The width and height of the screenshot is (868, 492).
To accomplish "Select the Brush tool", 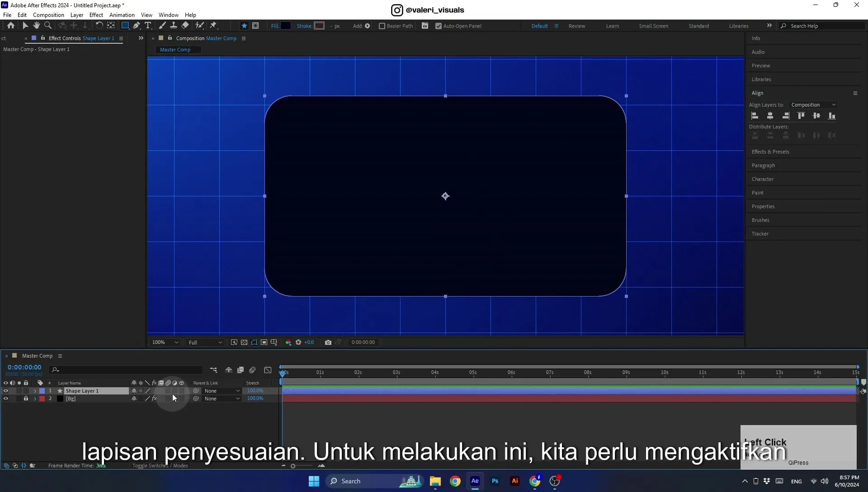I will (162, 26).
